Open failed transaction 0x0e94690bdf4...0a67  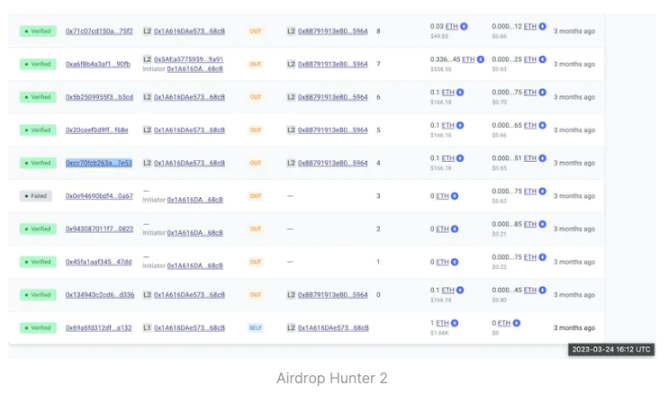(x=99, y=196)
